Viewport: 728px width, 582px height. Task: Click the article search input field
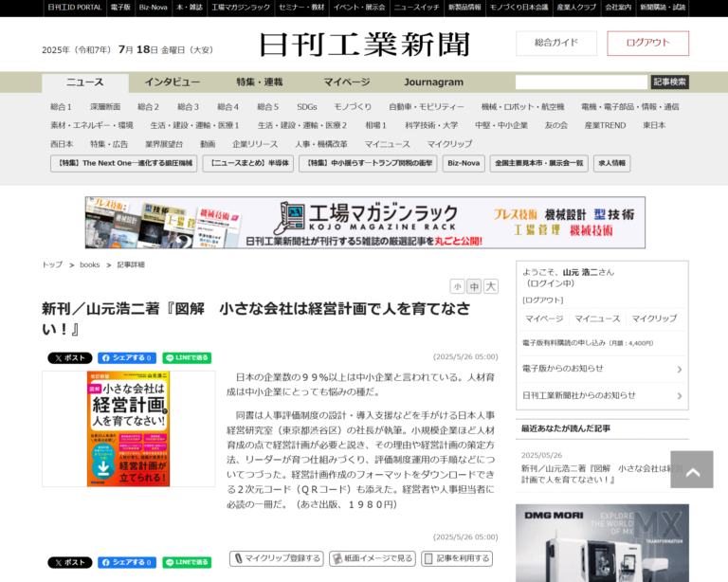pyautogui.click(x=581, y=82)
